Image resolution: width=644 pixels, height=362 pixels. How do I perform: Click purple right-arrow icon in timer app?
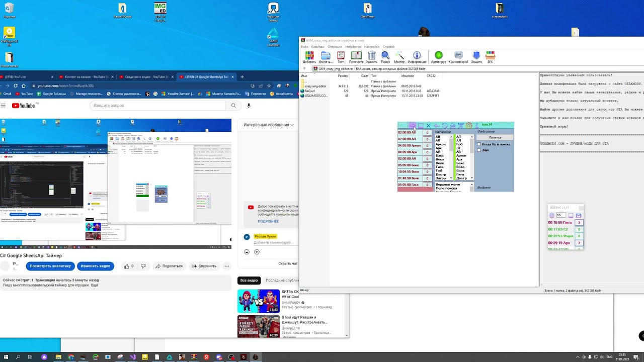pos(412,125)
